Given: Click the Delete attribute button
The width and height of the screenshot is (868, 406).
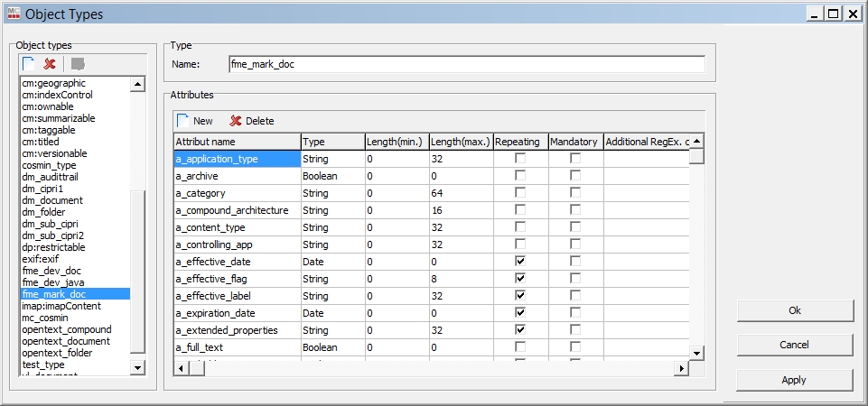Looking at the screenshot, I should [x=251, y=121].
